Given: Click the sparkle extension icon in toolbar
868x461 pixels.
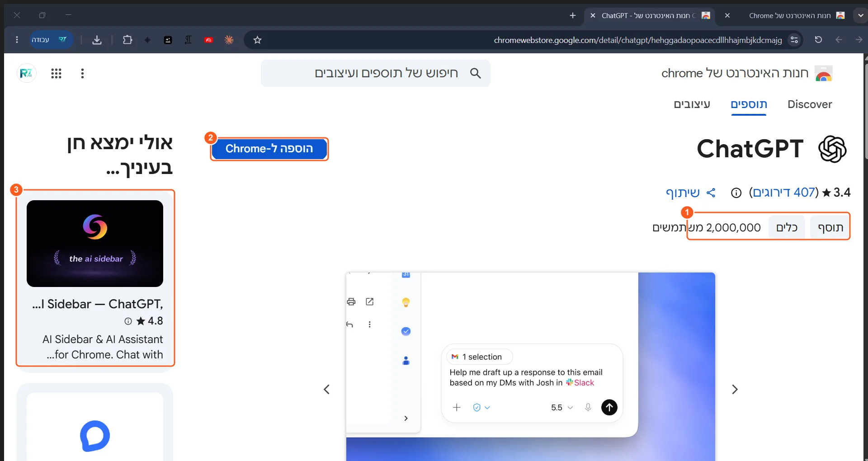Looking at the screenshot, I should (x=147, y=40).
